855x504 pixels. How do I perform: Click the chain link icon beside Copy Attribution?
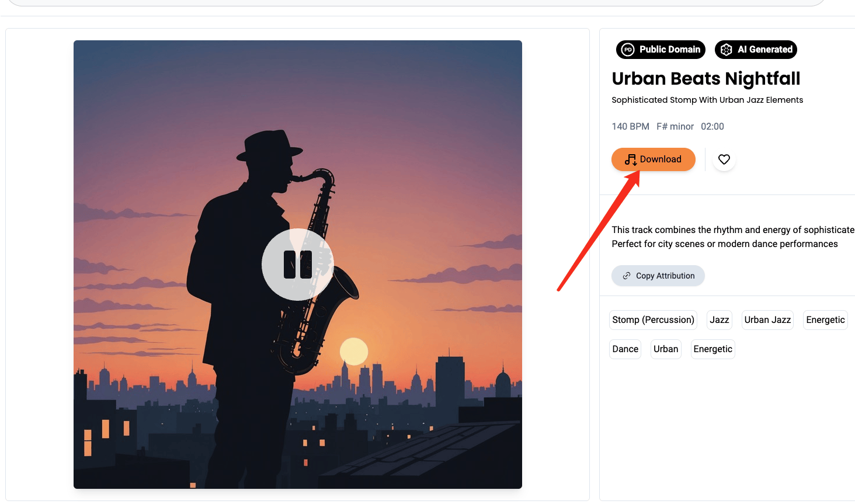click(x=627, y=276)
